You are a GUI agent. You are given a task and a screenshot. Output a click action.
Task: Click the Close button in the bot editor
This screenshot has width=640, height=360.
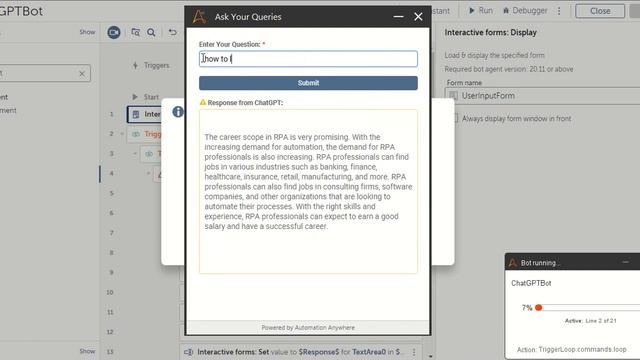(x=600, y=11)
